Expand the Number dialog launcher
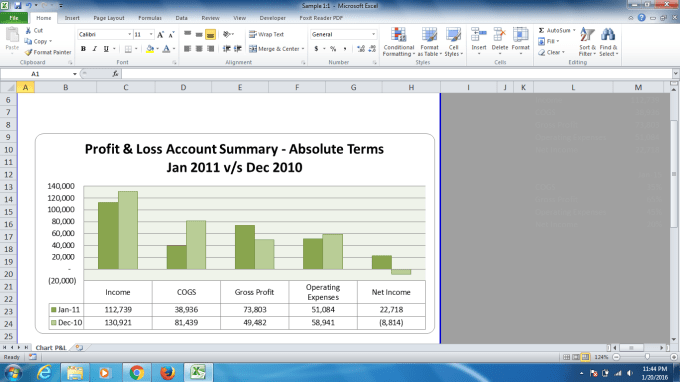 click(375, 63)
